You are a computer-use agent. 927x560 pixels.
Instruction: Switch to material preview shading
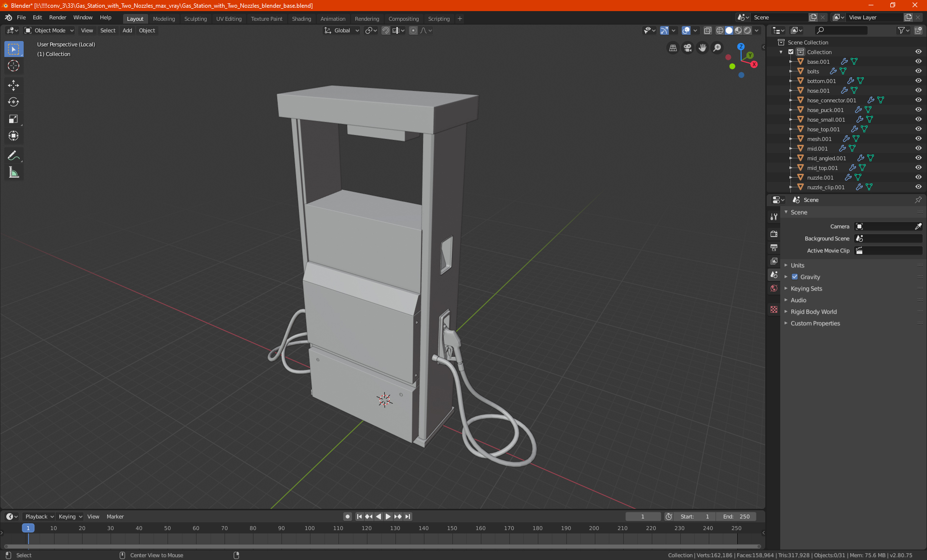[738, 30]
